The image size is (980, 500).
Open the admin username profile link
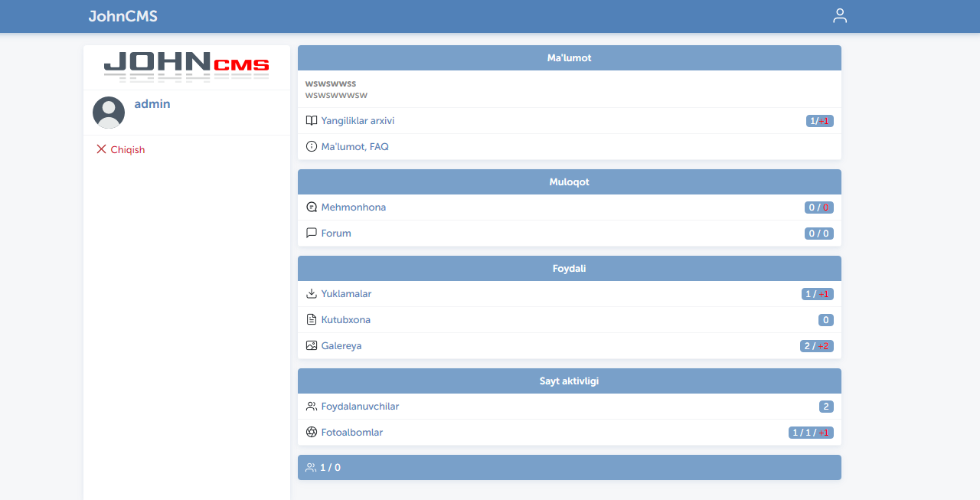(152, 104)
